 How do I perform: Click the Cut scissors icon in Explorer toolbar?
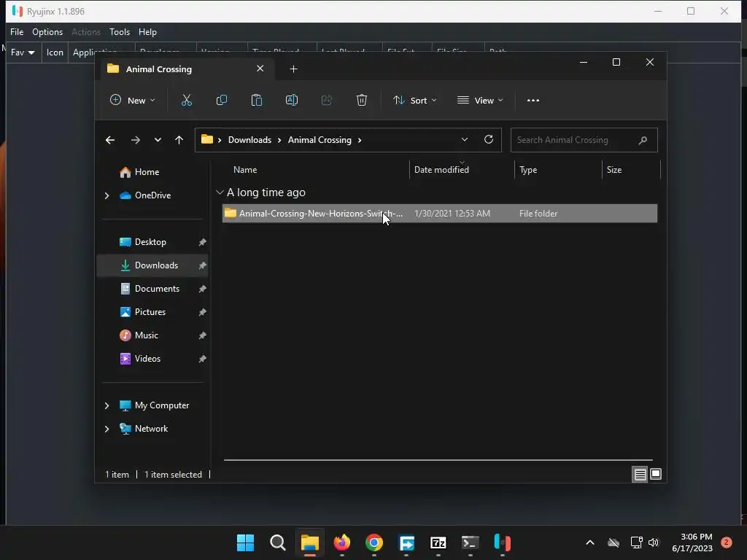[x=186, y=100]
